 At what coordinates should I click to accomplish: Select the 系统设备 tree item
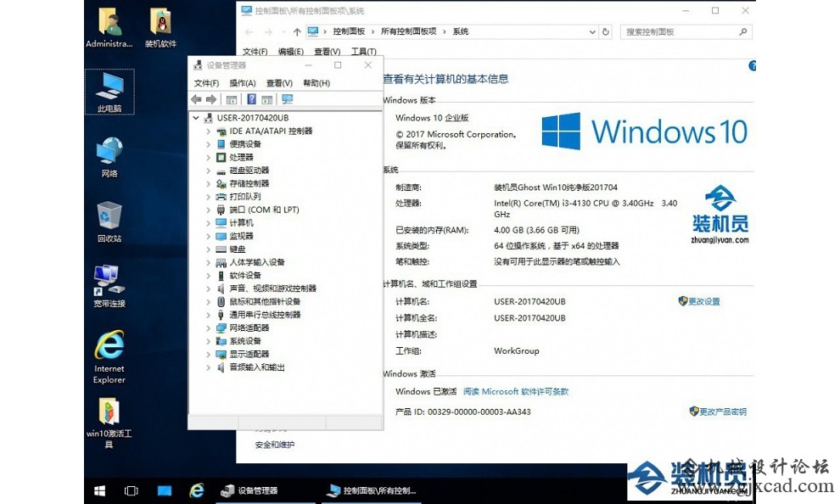coord(238,341)
